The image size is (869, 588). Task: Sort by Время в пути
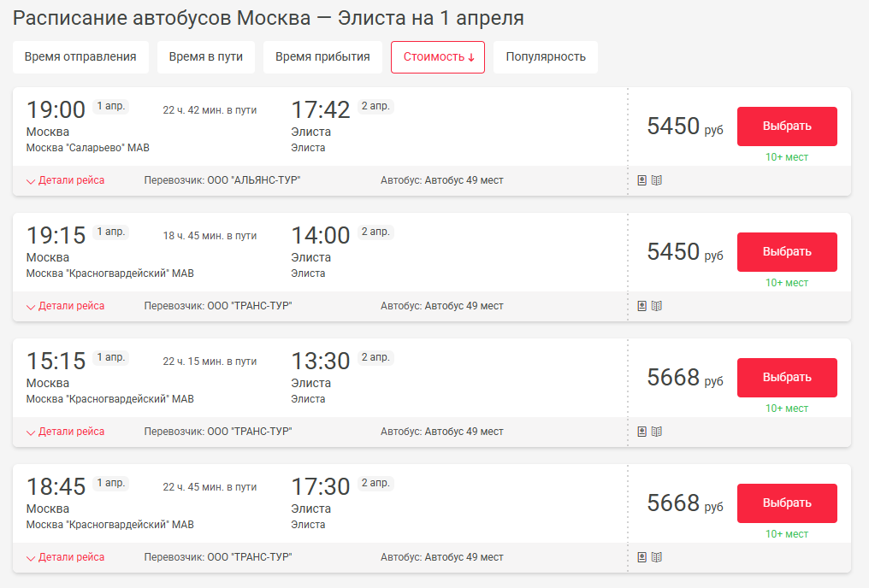(206, 57)
